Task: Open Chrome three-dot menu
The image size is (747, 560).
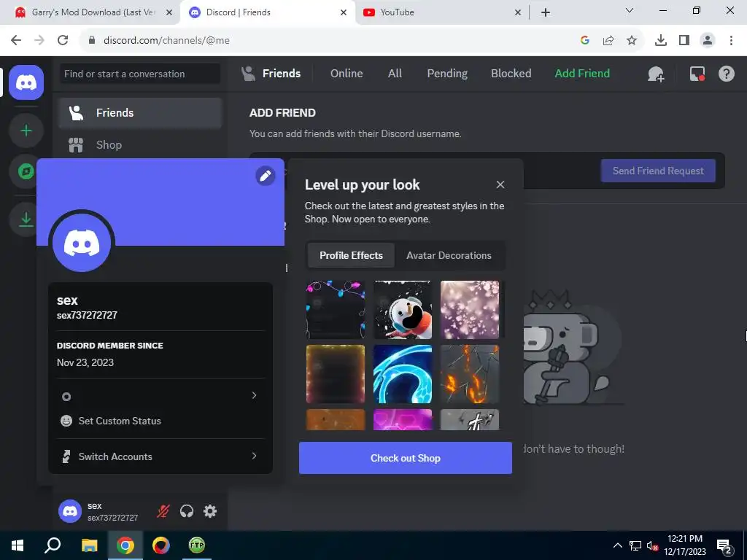Action: point(731,41)
